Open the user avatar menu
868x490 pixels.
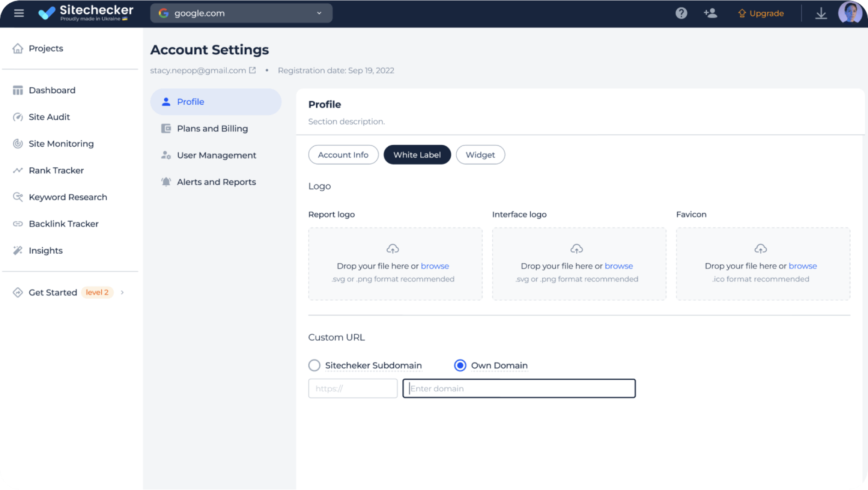(x=850, y=12)
